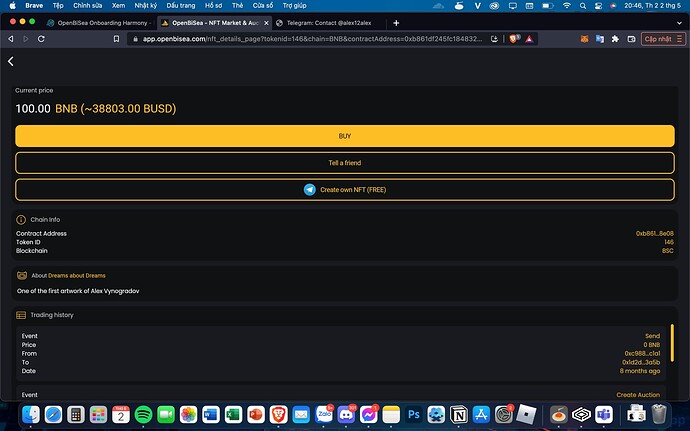The height and width of the screenshot is (431, 690).
Task: Click the Token ID value 146
Action: pyautogui.click(x=669, y=242)
